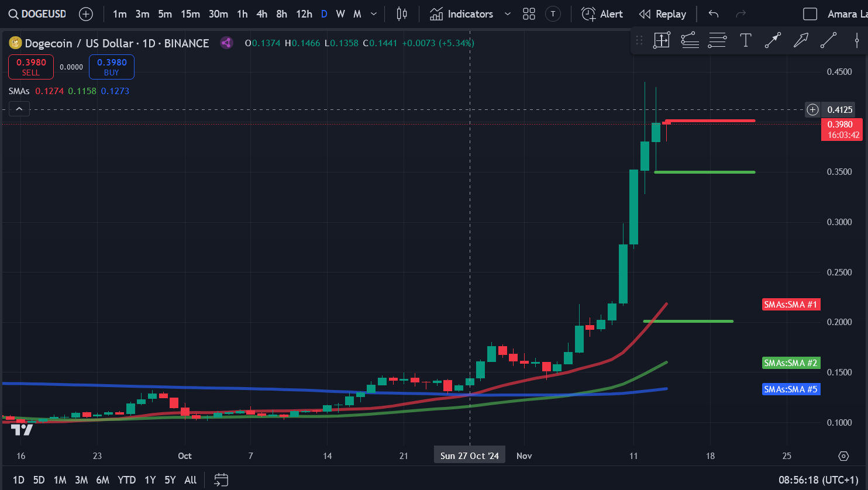
Task: Set range to 1Y
Action: click(150, 480)
